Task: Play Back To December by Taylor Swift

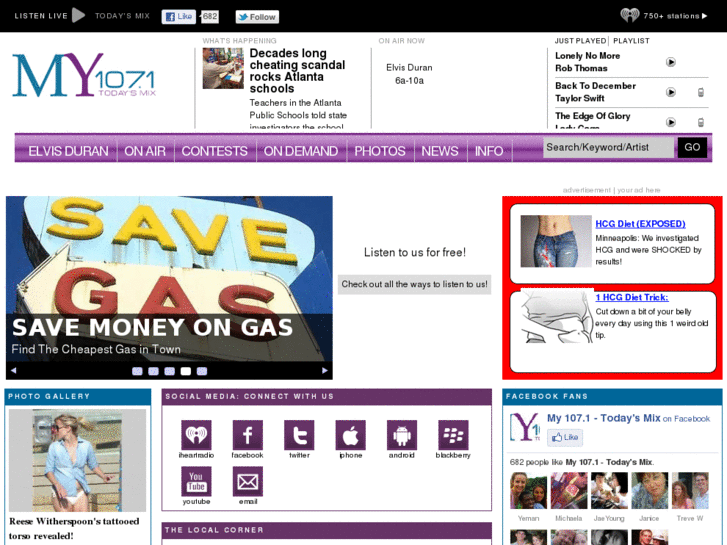Action: coord(670,92)
